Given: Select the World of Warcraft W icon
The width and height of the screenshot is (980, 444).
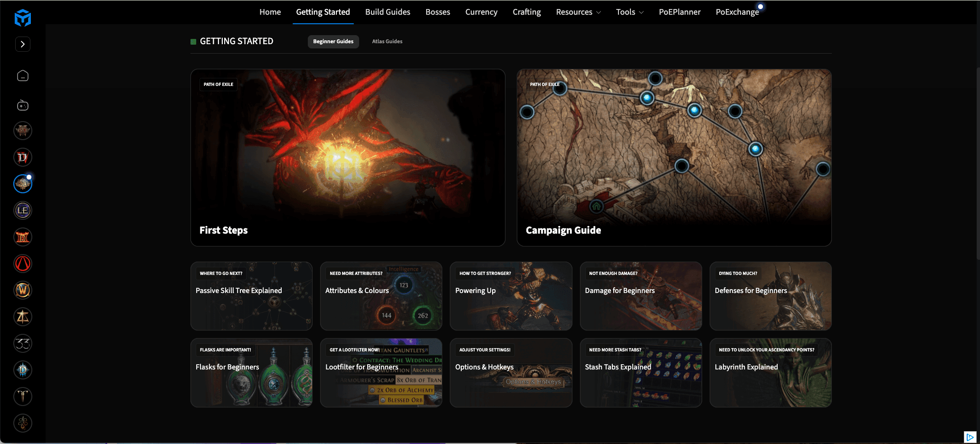Looking at the screenshot, I should [x=23, y=290].
